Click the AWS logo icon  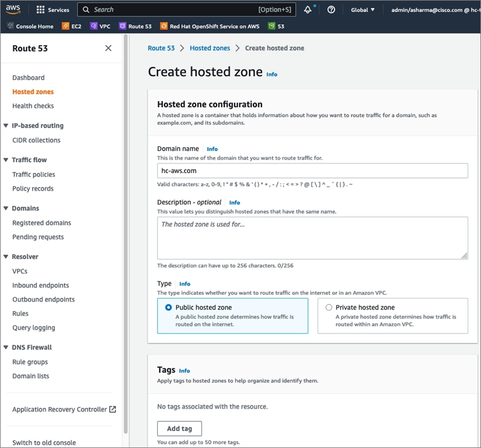(13, 9)
